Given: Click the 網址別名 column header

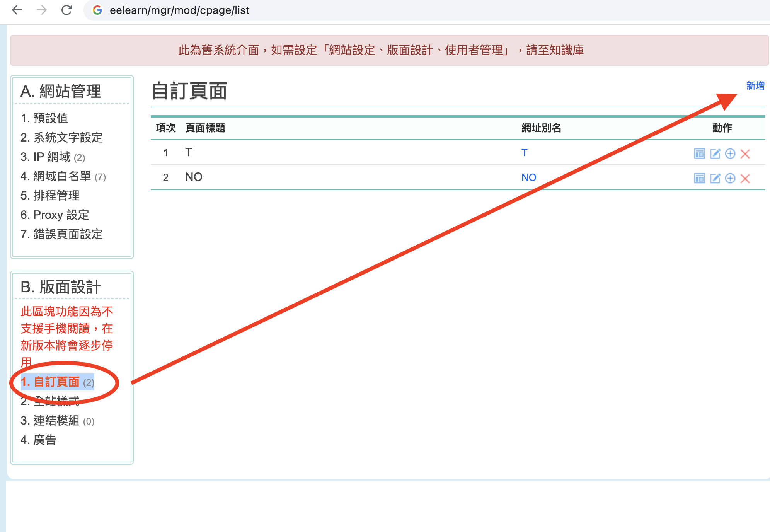Looking at the screenshot, I should (541, 128).
